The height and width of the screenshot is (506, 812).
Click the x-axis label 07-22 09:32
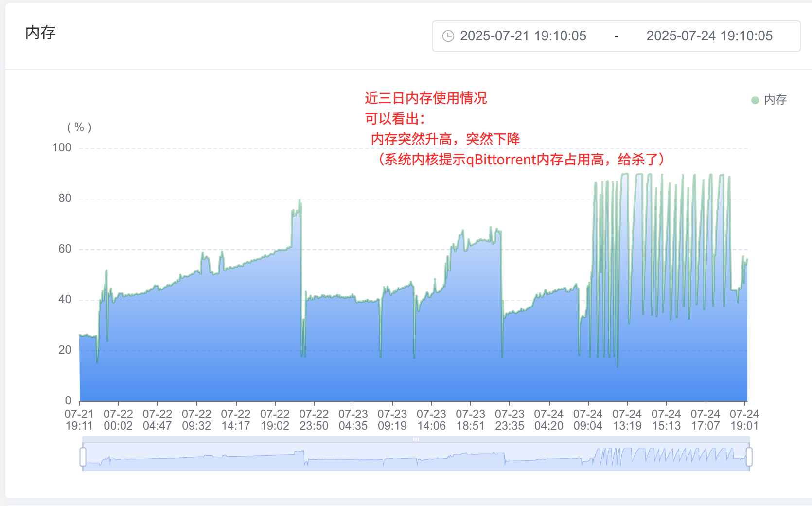196,420
